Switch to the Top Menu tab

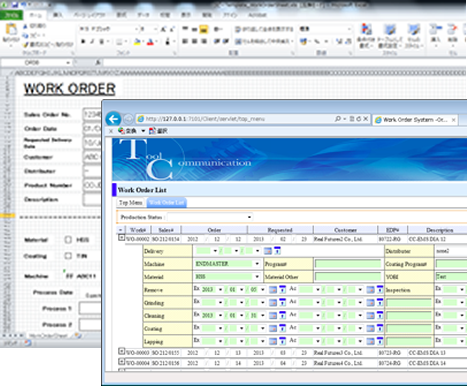click(x=131, y=202)
